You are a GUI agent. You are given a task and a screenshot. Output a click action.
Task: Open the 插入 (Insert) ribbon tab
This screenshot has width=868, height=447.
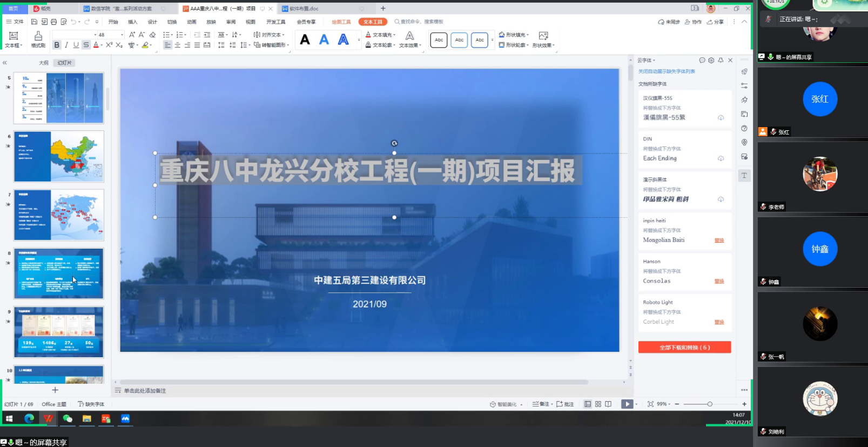(x=132, y=22)
